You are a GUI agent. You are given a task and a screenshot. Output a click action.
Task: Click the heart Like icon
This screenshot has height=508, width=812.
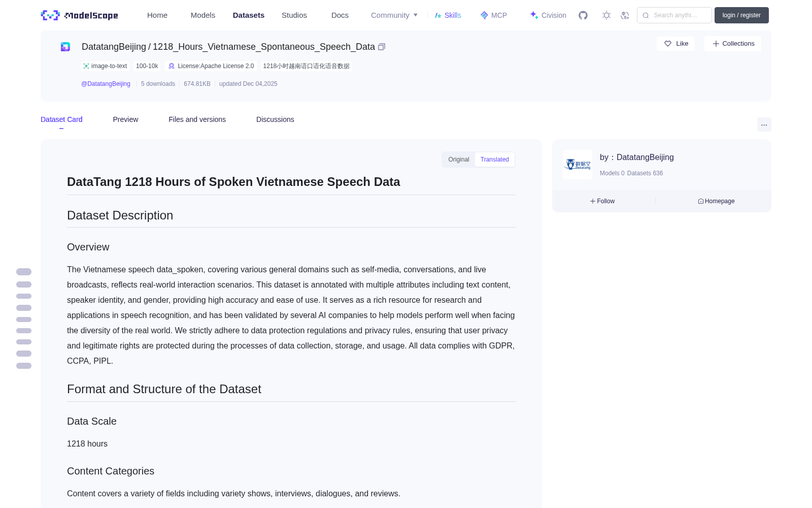pyautogui.click(x=668, y=44)
